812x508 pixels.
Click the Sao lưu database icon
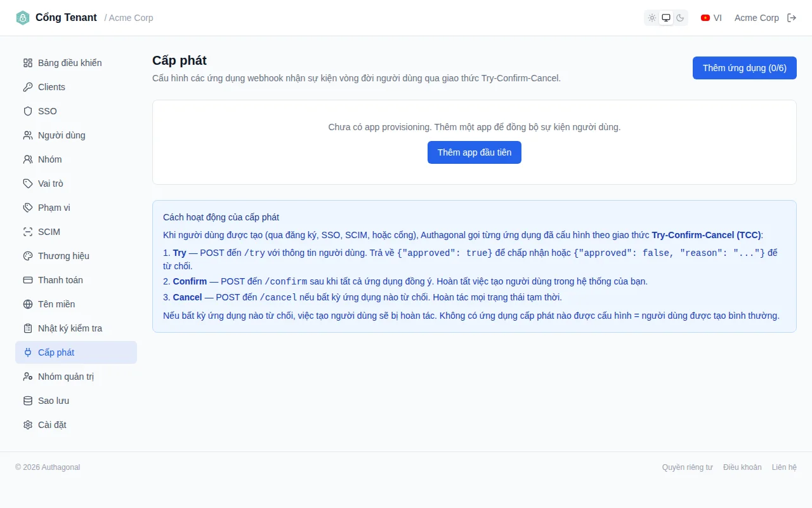pyautogui.click(x=28, y=401)
